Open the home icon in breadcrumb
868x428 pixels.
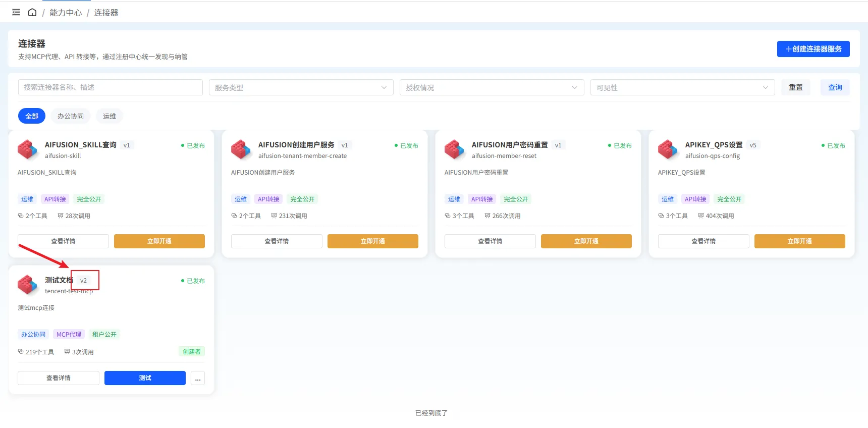[32, 12]
